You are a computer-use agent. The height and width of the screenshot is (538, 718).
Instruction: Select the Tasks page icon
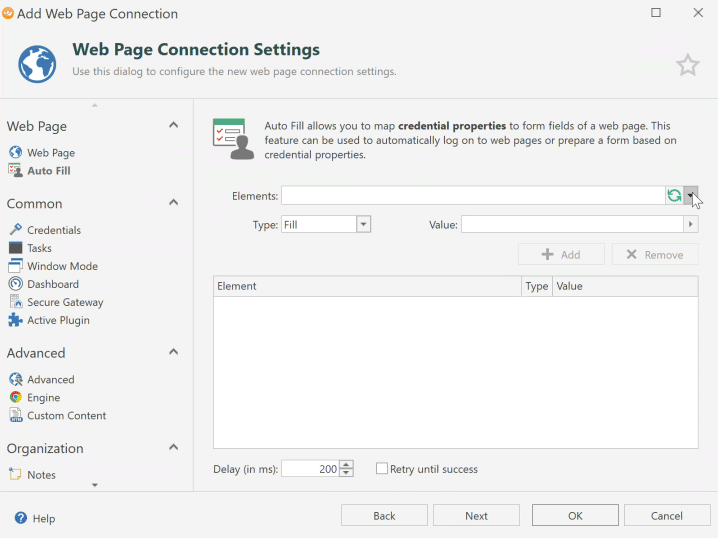click(15, 248)
